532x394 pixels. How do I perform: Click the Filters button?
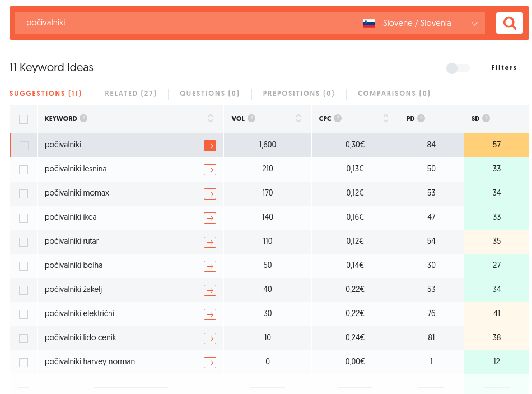(x=504, y=68)
